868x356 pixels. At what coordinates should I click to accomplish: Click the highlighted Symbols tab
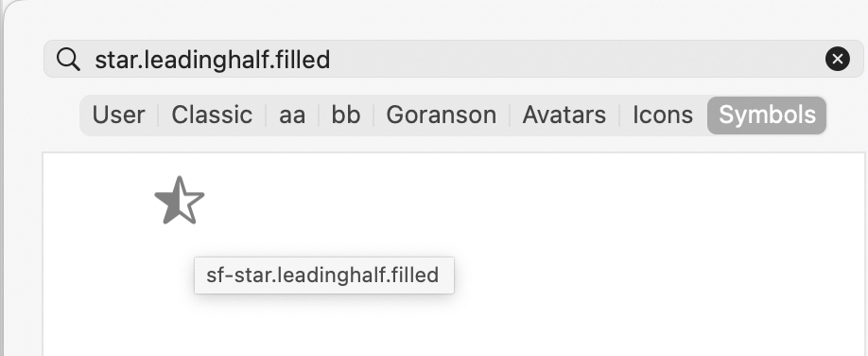767,116
